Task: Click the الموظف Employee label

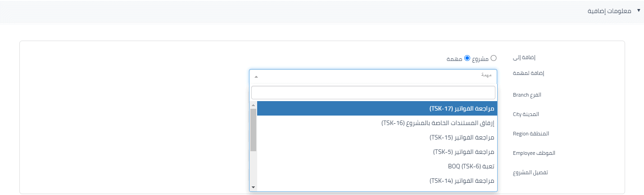Action: (534, 153)
